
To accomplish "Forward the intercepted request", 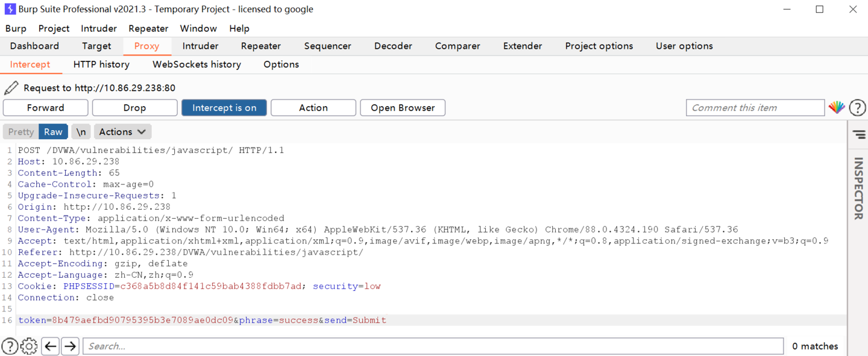I will coord(45,108).
